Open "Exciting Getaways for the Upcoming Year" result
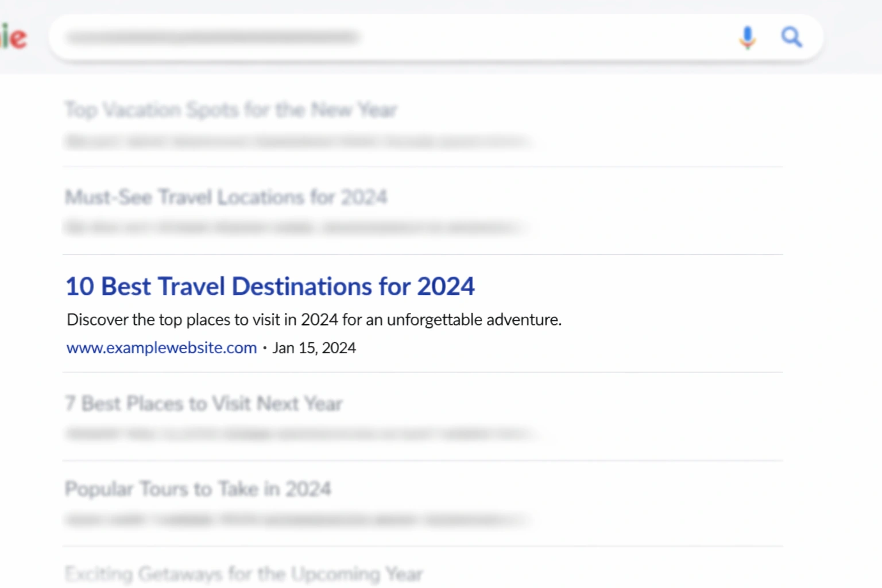The height and width of the screenshot is (588, 882). 244,574
